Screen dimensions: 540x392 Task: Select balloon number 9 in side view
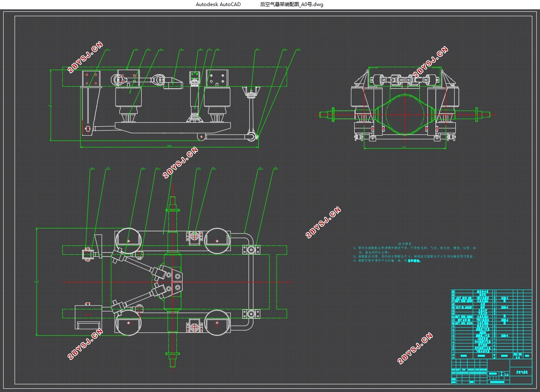(256, 49)
